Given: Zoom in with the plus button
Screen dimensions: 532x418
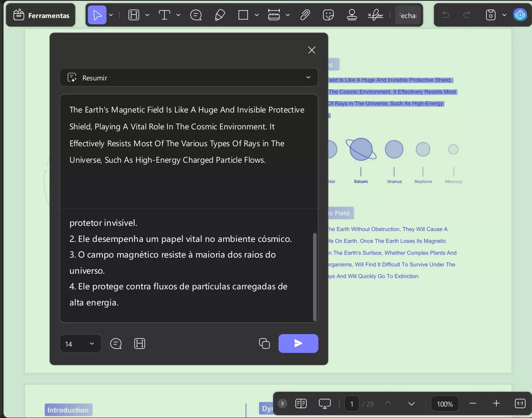Looking at the screenshot, I should (x=496, y=403).
